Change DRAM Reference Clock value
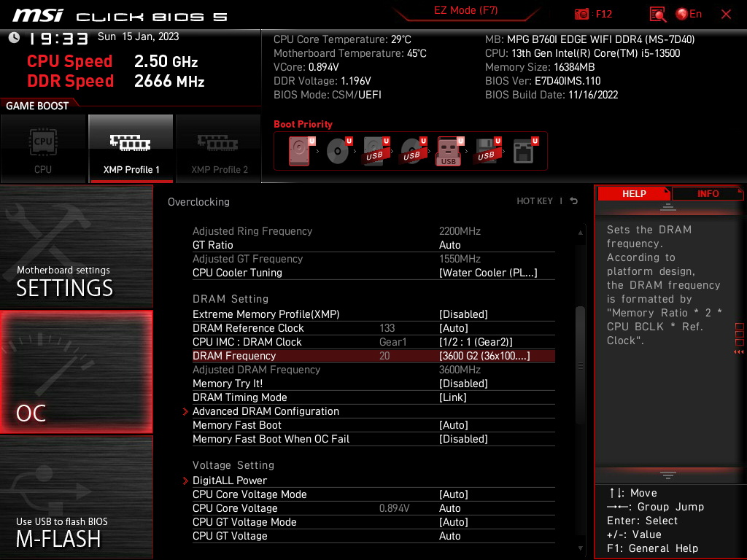Image resolution: width=747 pixels, height=560 pixels. coord(373,328)
